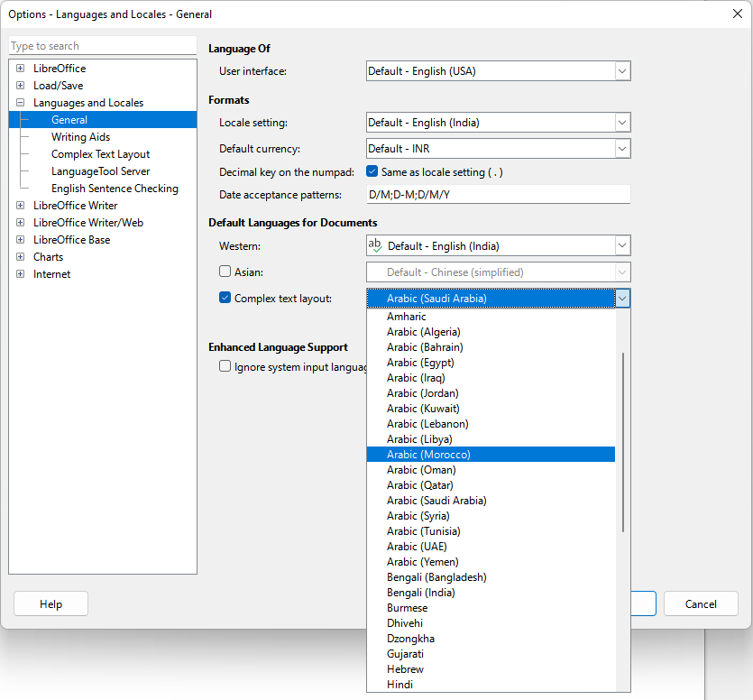Click the Type to search field
Screen dimensions: 753x700
coord(103,46)
